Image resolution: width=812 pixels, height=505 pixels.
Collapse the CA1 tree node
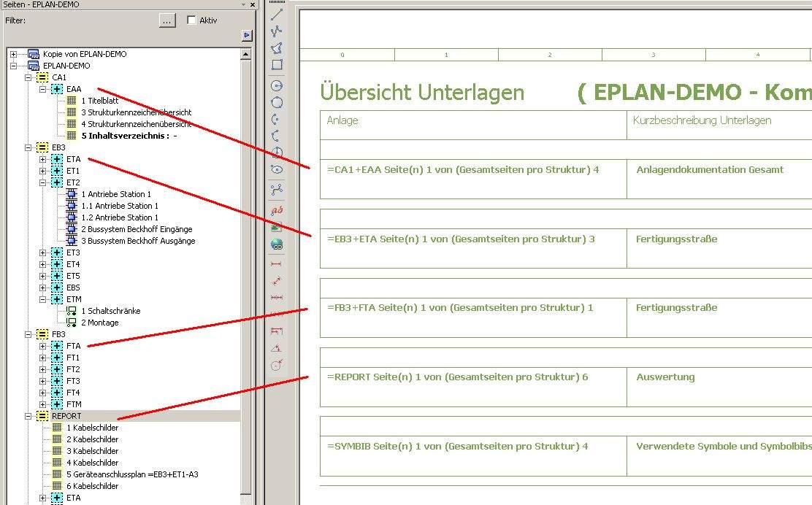tap(28, 77)
